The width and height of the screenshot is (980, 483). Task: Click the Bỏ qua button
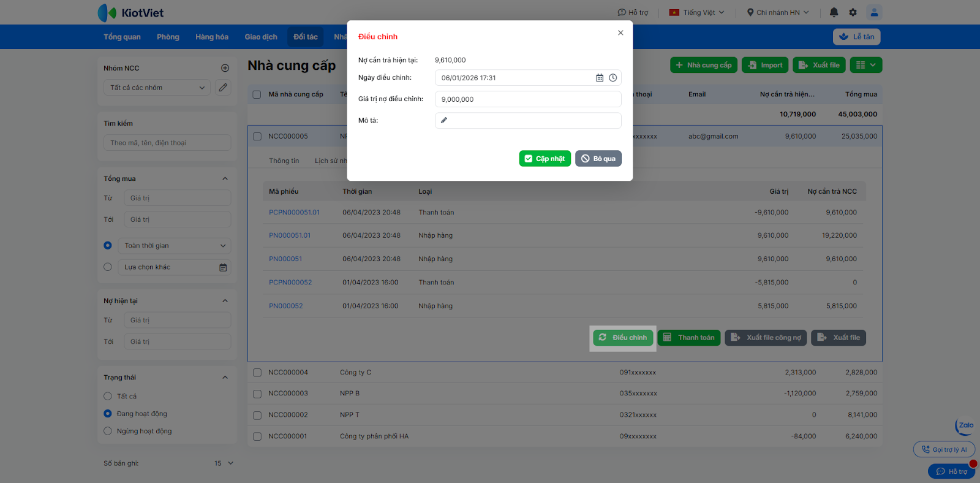tap(598, 159)
